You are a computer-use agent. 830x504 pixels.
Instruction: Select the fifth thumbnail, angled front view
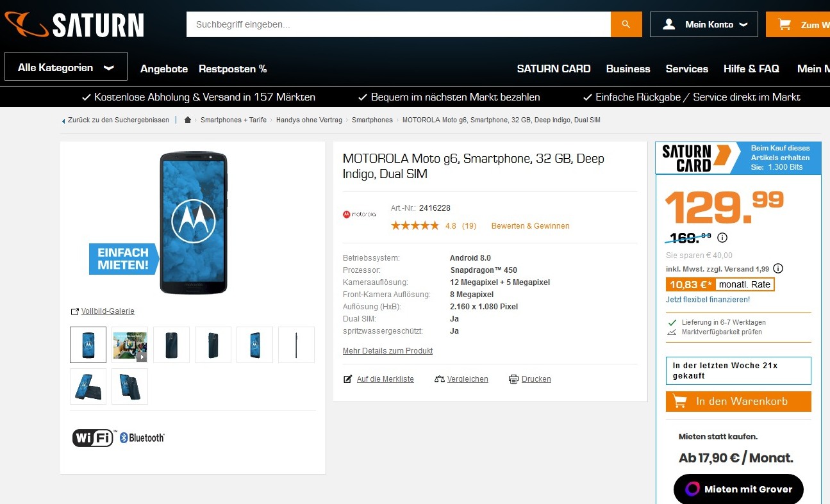[254, 345]
